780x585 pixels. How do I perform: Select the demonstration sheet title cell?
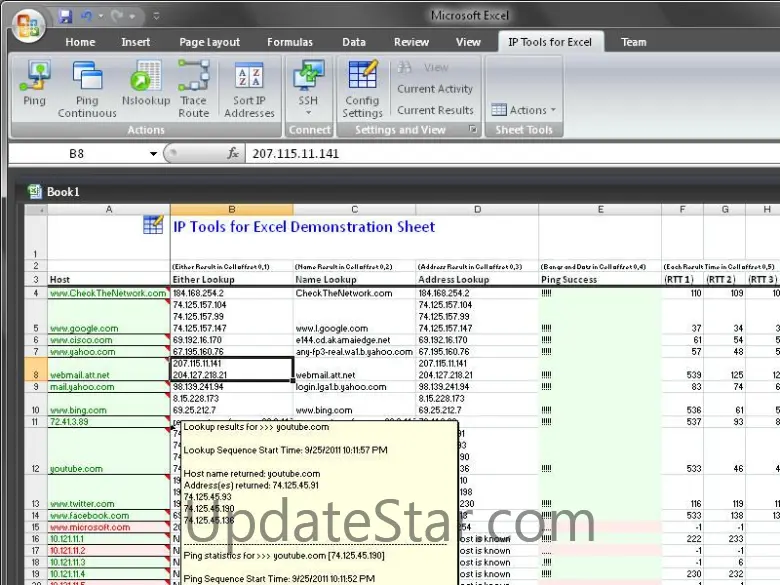tap(303, 227)
